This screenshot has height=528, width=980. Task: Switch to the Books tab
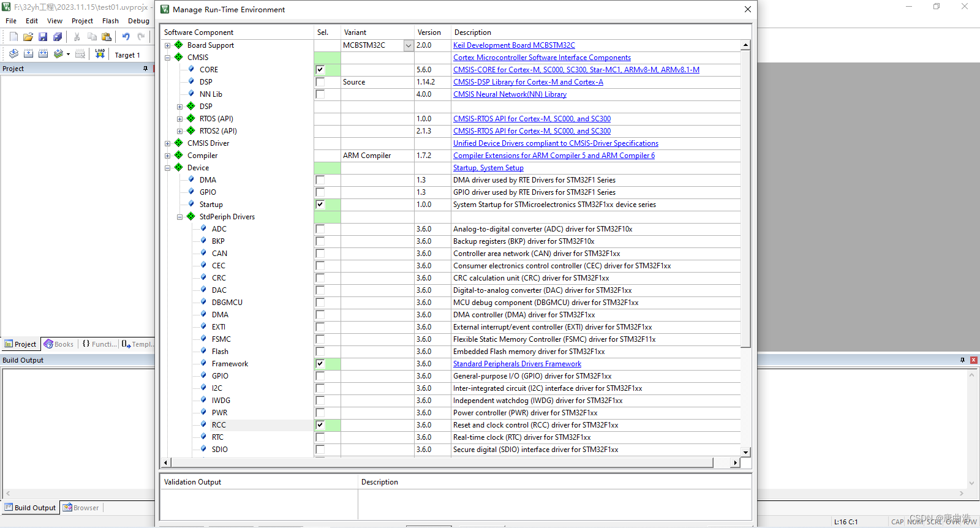[x=59, y=344]
